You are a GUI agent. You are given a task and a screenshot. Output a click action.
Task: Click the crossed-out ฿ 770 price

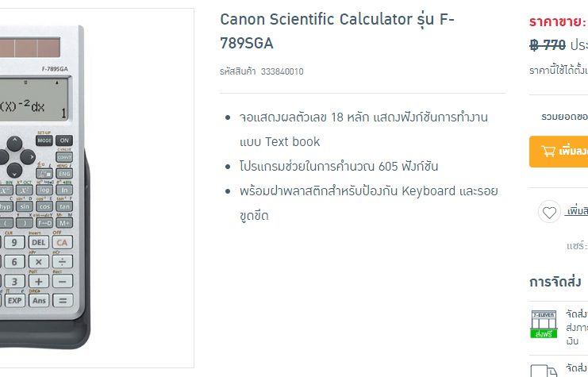pos(547,45)
